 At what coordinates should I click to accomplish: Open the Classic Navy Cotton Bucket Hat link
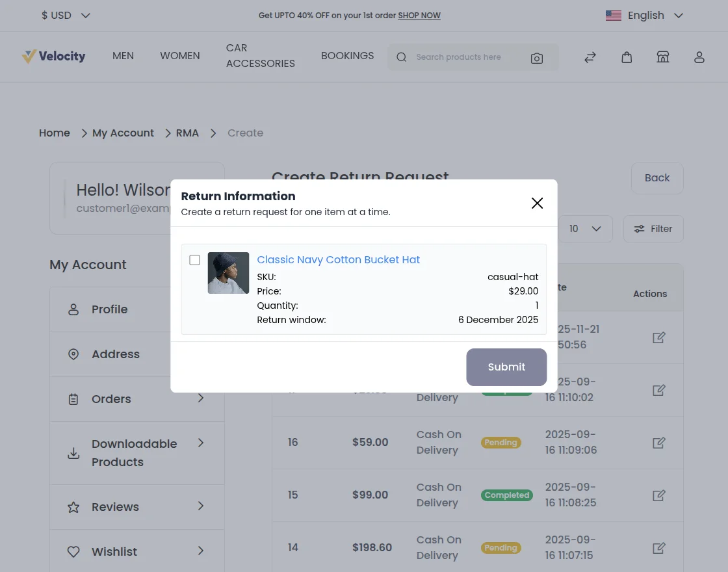coord(338,260)
